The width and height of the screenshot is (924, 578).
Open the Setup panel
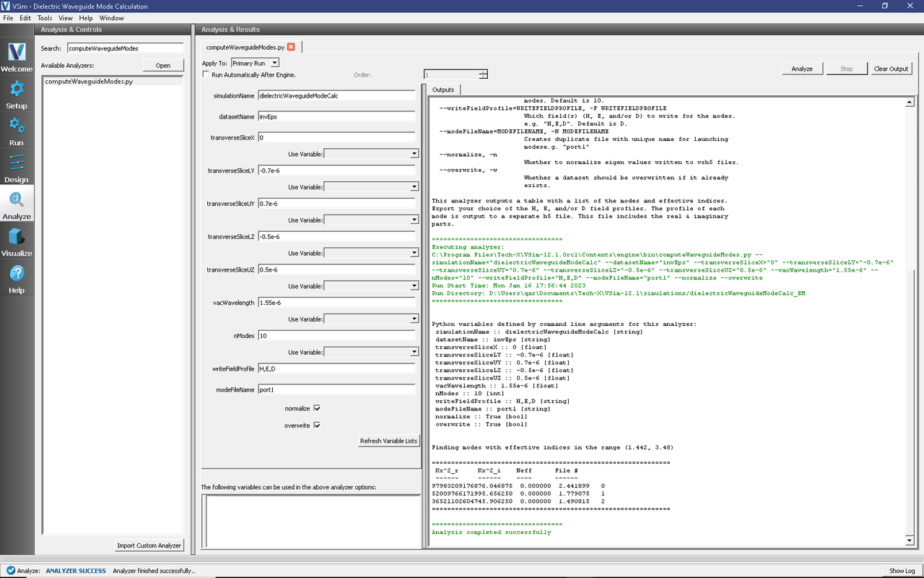tap(16, 94)
